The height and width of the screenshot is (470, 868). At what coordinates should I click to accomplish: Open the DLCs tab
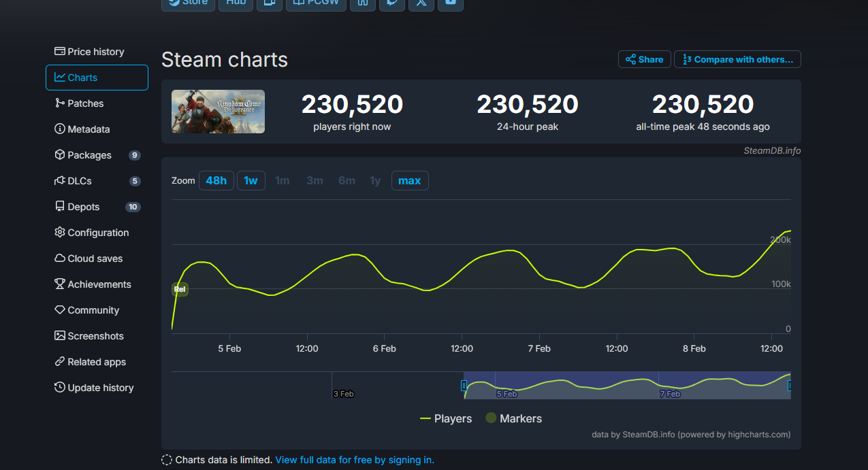pos(79,181)
